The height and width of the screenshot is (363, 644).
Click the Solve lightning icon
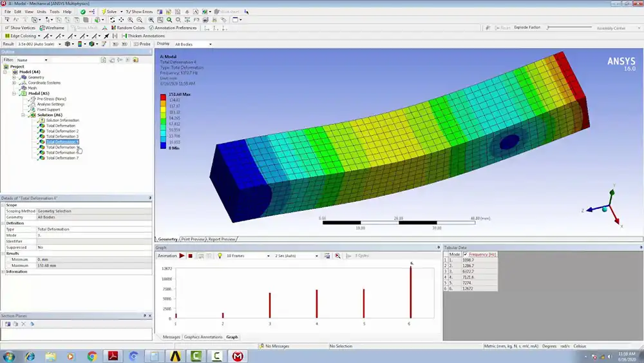[104, 12]
